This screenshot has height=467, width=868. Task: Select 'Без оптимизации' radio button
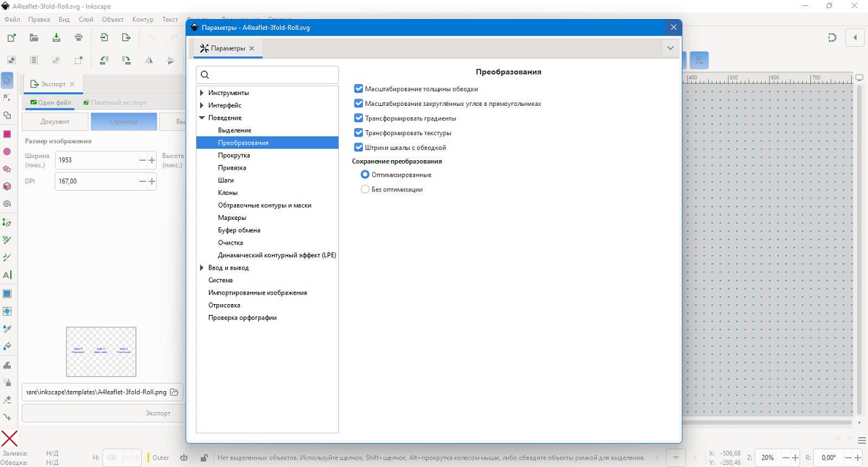tap(366, 189)
